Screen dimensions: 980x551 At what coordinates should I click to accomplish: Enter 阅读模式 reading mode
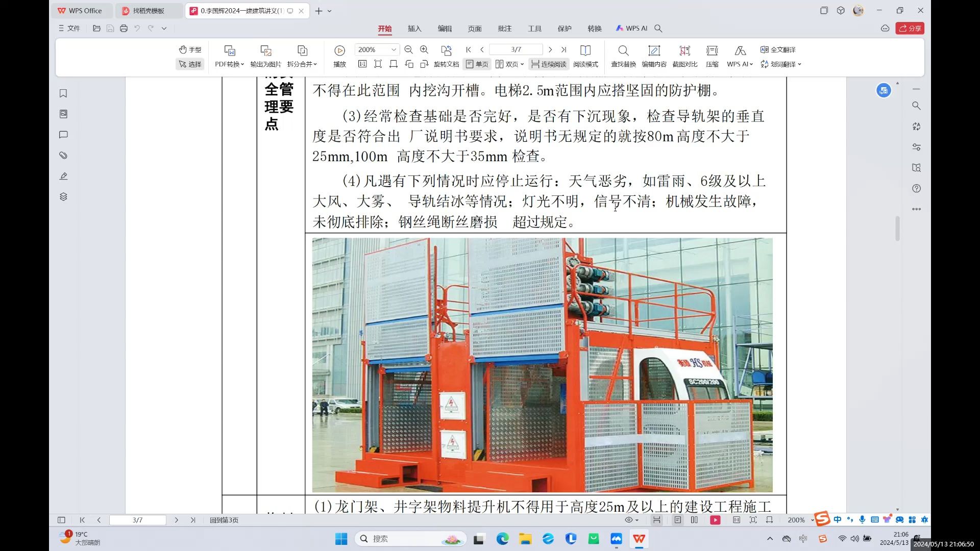pyautogui.click(x=585, y=57)
